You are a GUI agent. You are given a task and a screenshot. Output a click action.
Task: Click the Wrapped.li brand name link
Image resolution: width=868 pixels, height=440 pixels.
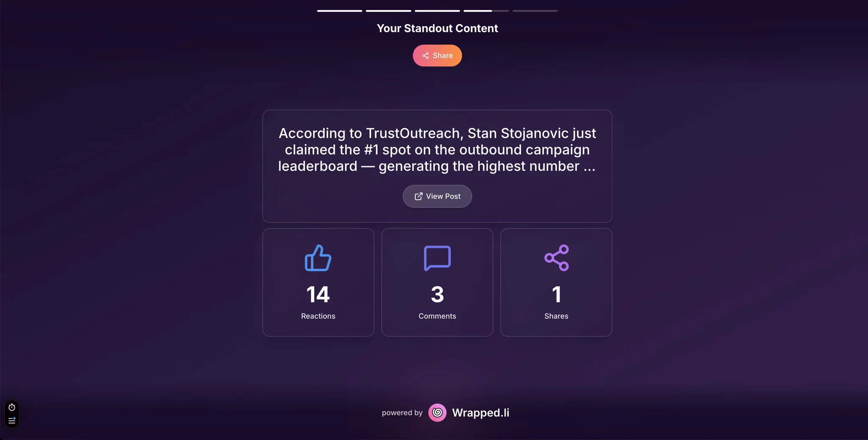481,412
